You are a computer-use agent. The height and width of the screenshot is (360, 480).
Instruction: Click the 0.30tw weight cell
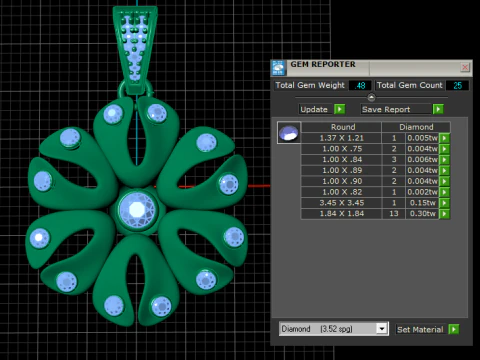point(422,214)
